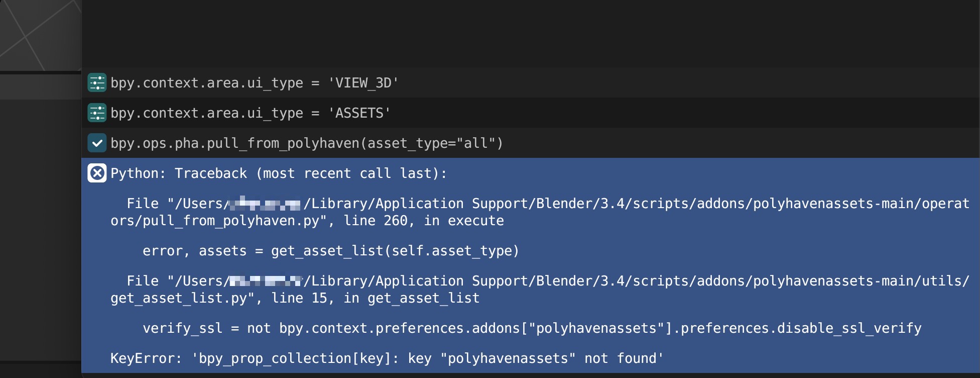
Task: Click the KeyError polyhavenassets message line
Action: click(x=387, y=358)
